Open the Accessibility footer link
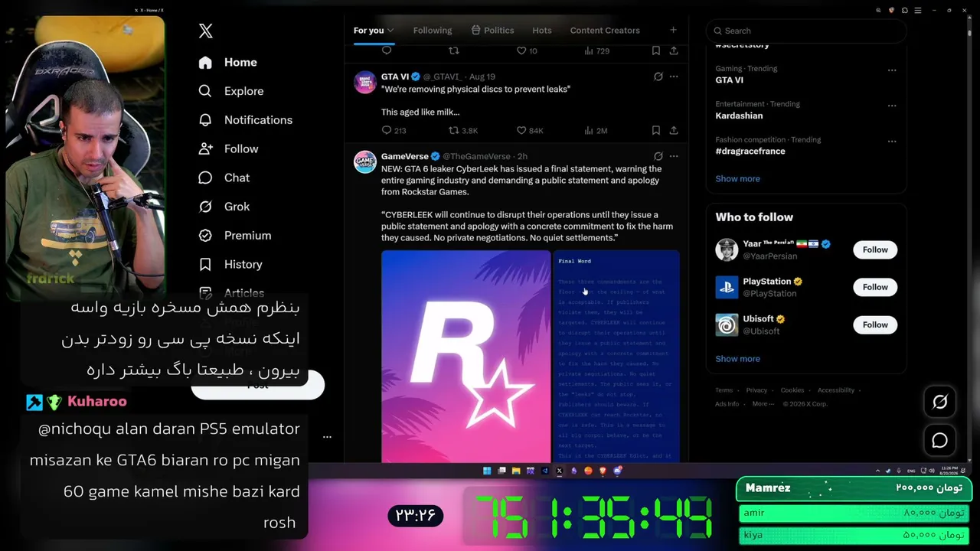The image size is (980, 551). (836, 390)
